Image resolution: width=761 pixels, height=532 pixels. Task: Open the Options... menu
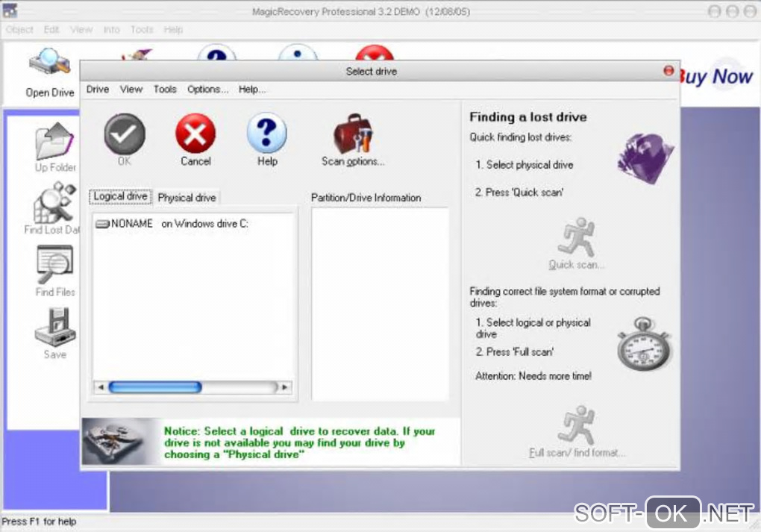207,90
